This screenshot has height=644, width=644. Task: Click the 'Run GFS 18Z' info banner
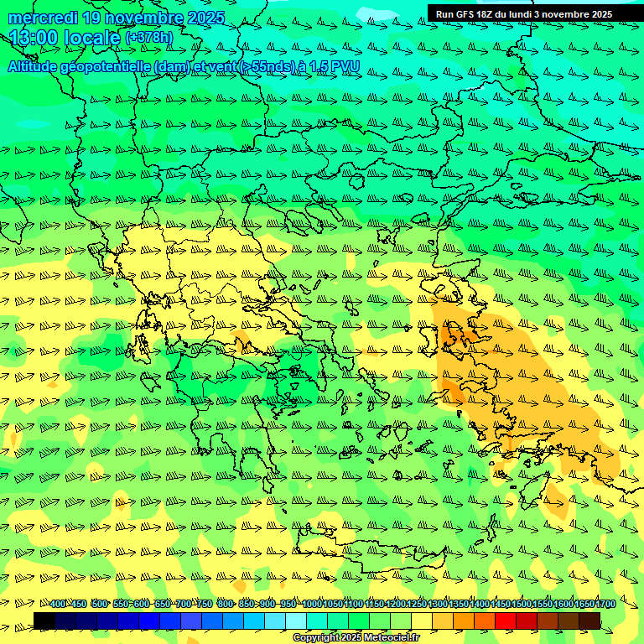tap(524, 14)
